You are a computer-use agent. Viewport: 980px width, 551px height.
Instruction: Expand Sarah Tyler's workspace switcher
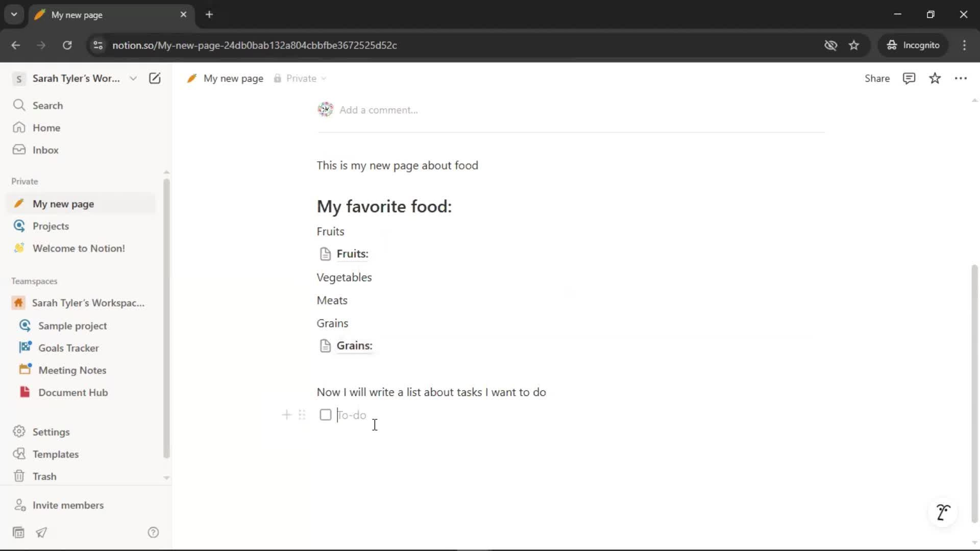click(x=76, y=78)
